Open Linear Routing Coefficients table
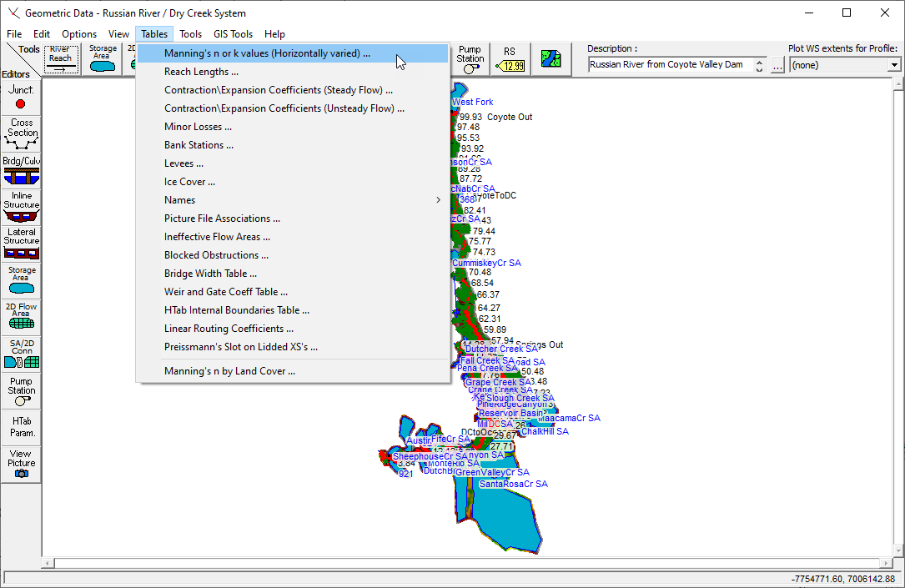The height and width of the screenshot is (588, 905). coord(294,329)
